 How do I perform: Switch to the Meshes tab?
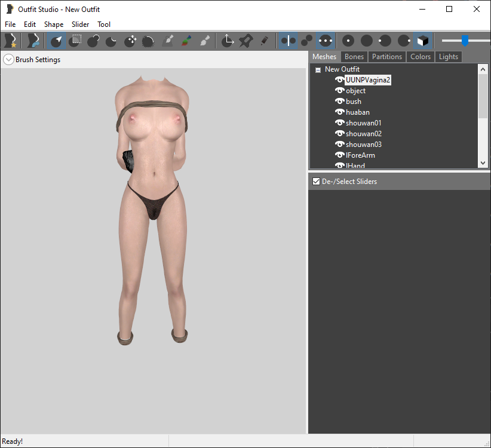pyautogui.click(x=324, y=57)
